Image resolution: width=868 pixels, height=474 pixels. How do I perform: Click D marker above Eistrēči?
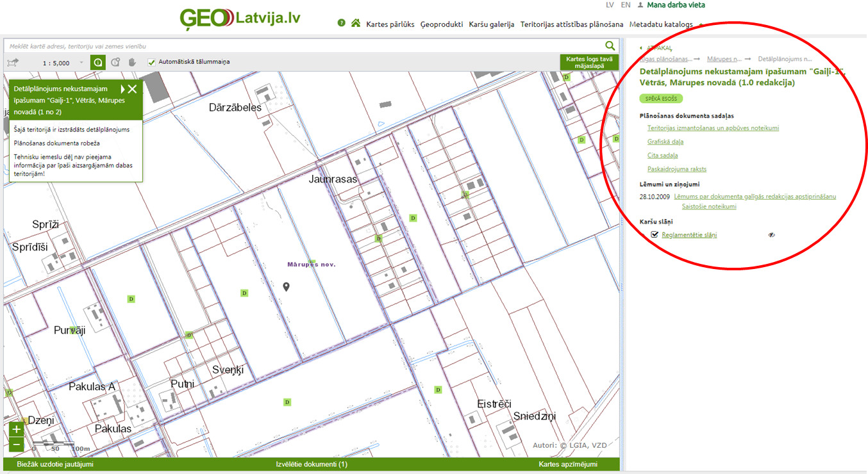pos(438,389)
